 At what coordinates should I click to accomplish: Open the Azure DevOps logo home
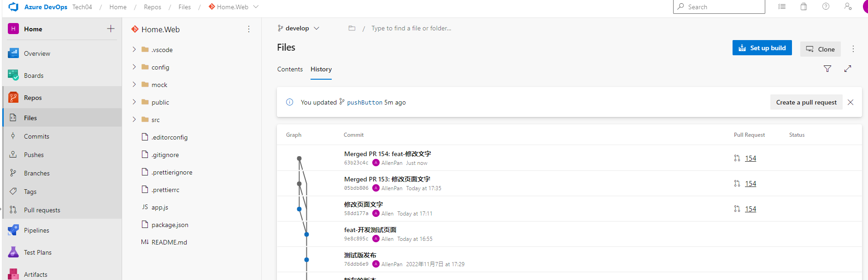[x=13, y=7]
